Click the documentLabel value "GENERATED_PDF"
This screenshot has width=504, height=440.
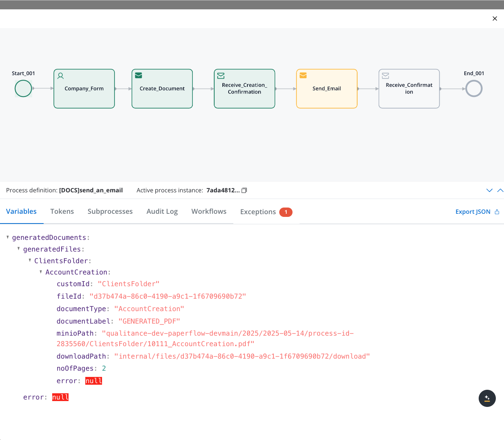click(x=149, y=321)
